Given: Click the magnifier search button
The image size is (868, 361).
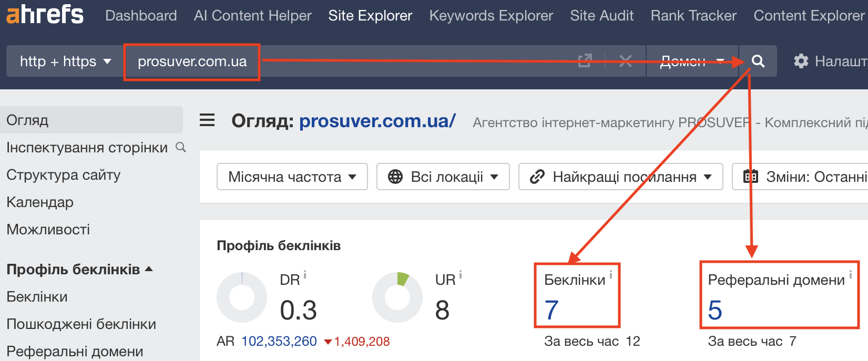Looking at the screenshot, I should [x=758, y=61].
